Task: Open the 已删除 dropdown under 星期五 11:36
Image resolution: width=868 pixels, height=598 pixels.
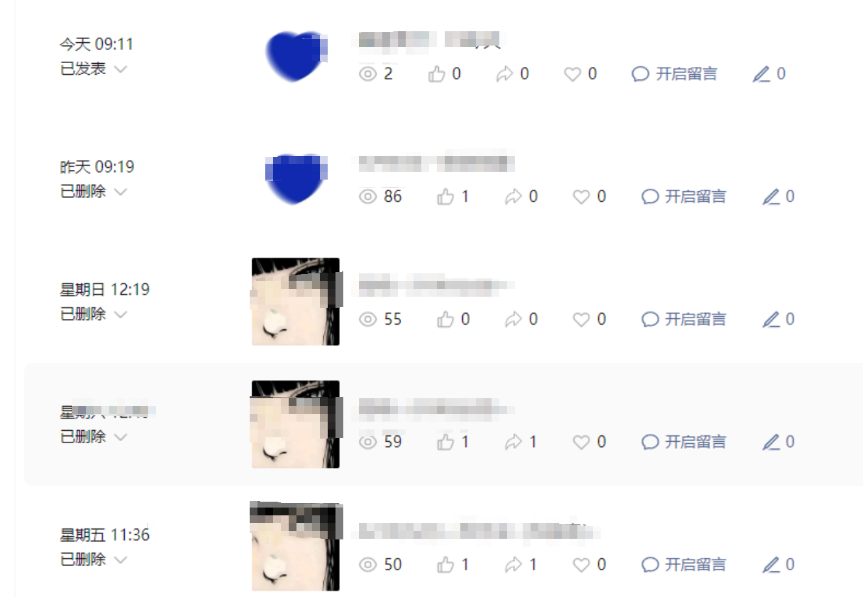Action: point(94,560)
